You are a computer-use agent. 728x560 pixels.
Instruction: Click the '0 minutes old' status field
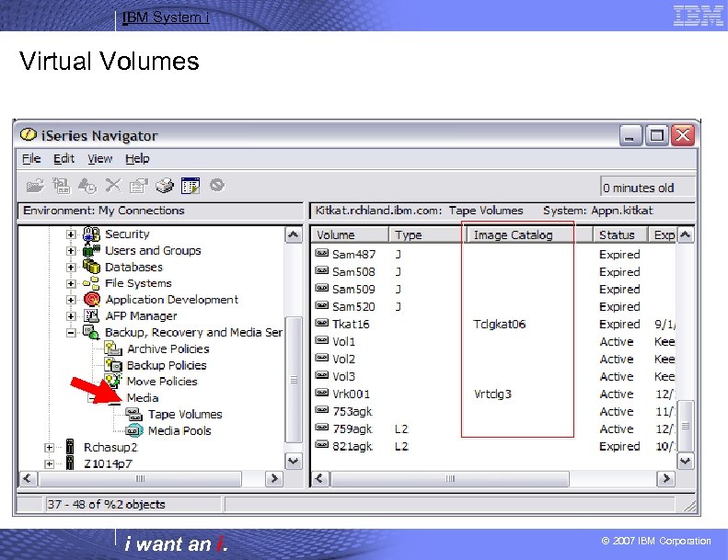(648, 188)
